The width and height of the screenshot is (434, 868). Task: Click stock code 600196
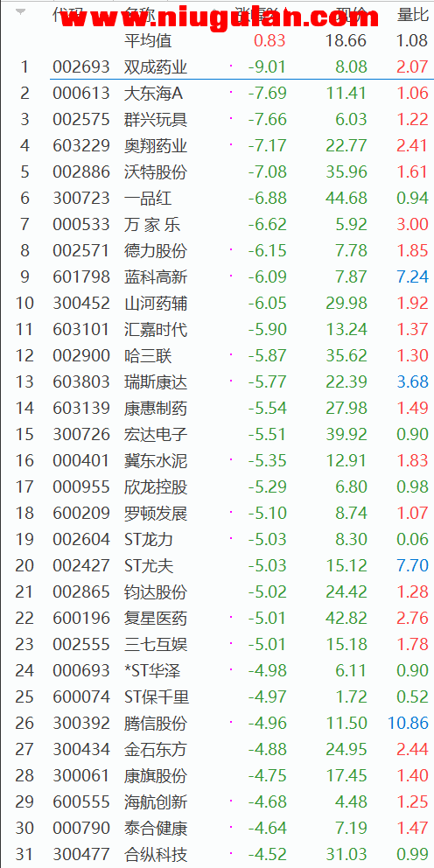[x=81, y=618]
